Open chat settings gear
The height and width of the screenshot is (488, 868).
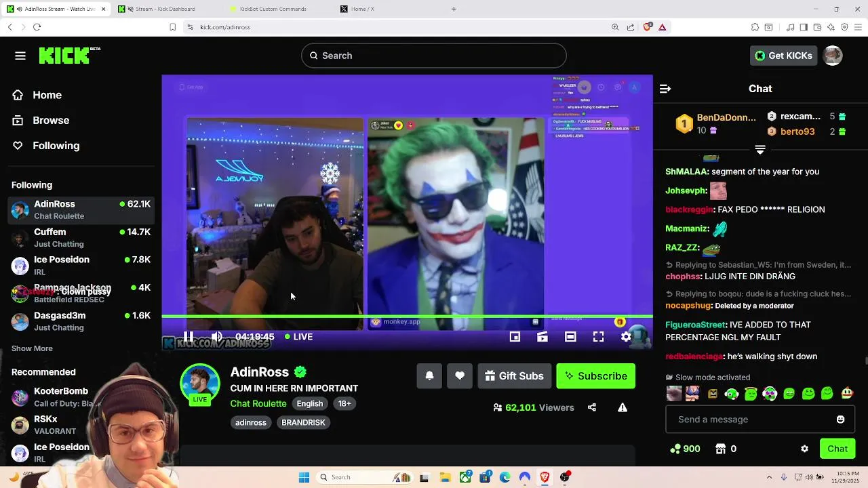(x=804, y=449)
